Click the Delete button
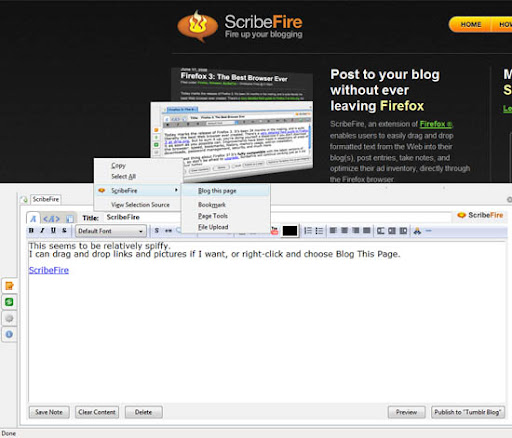This screenshot has height=438, width=512. [144, 412]
